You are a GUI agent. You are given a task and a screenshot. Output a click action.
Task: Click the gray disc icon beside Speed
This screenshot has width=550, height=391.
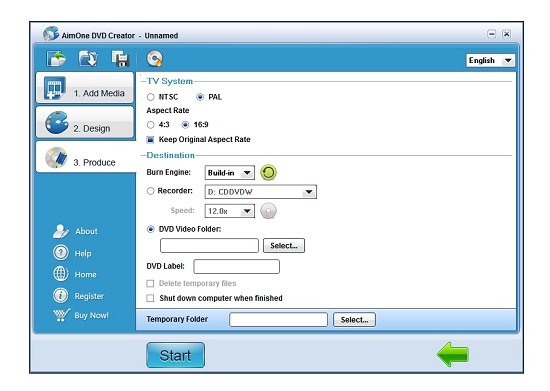coord(268,211)
